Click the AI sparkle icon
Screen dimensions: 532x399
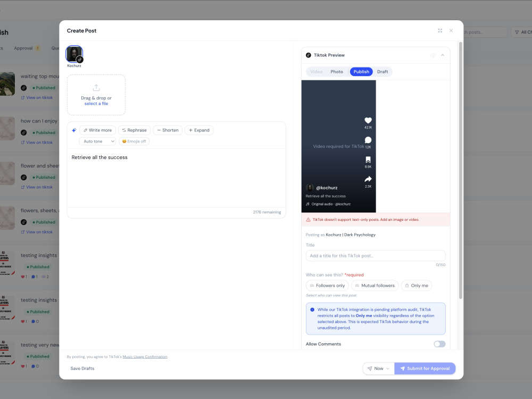[74, 130]
